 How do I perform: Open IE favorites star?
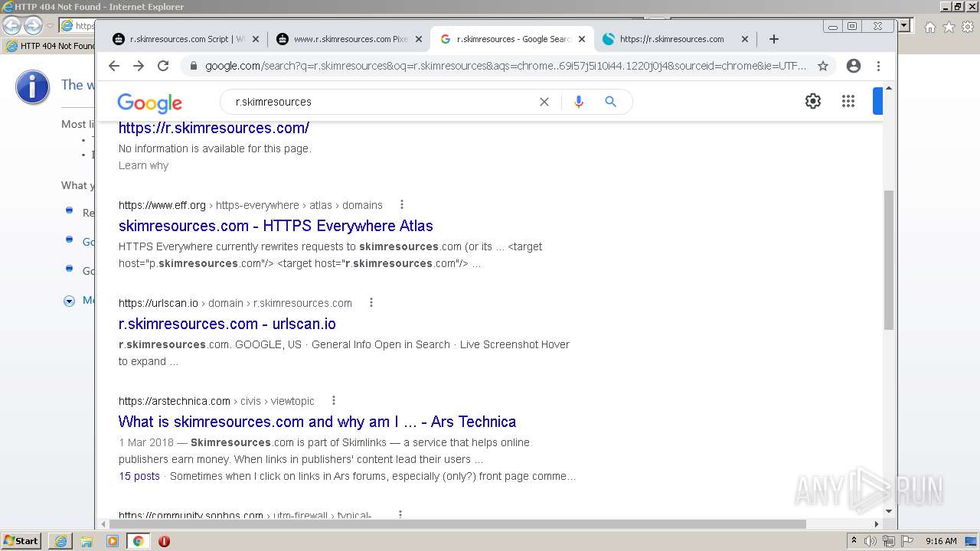(x=949, y=27)
